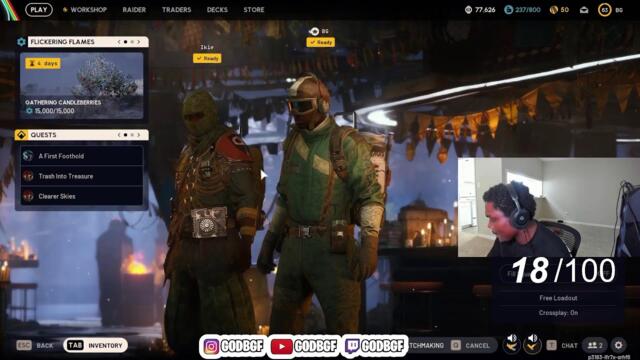The image size is (640, 360).
Task: Open the Trash Into Treasure quest
Action: [x=82, y=176]
